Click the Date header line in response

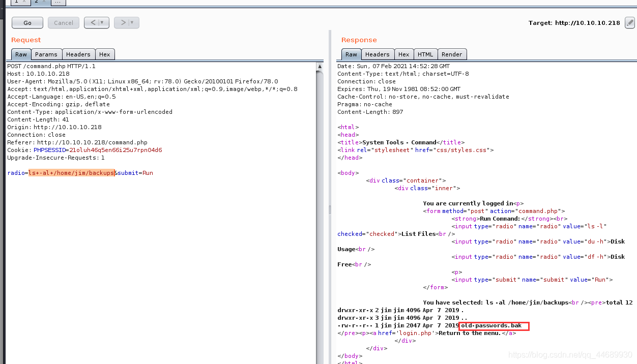[x=393, y=66]
